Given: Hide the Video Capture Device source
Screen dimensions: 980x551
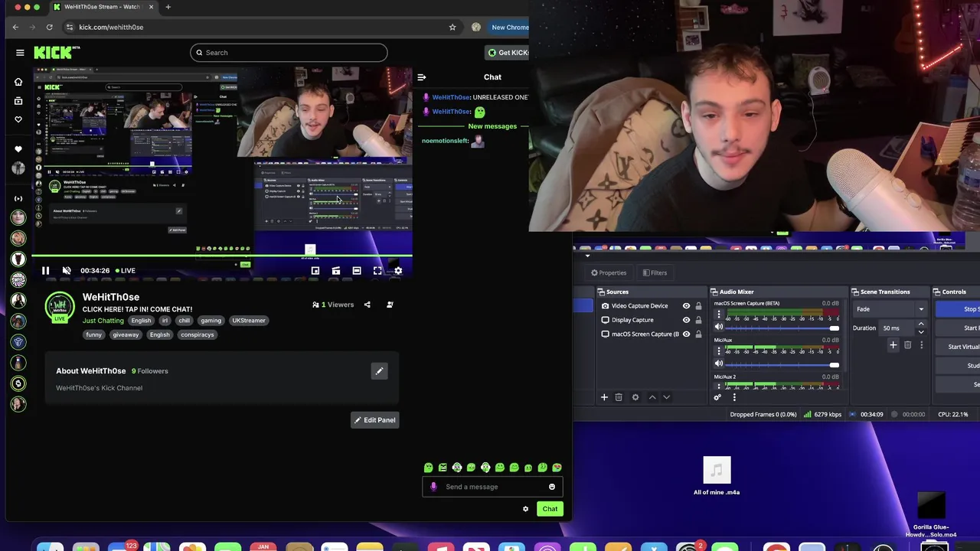Looking at the screenshot, I should pyautogui.click(x=686, y=306).
